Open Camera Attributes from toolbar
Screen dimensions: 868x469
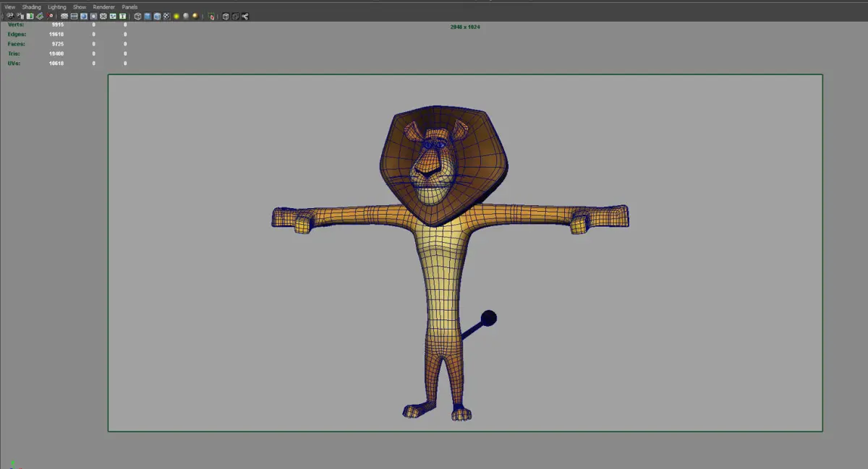click(20, 16)
